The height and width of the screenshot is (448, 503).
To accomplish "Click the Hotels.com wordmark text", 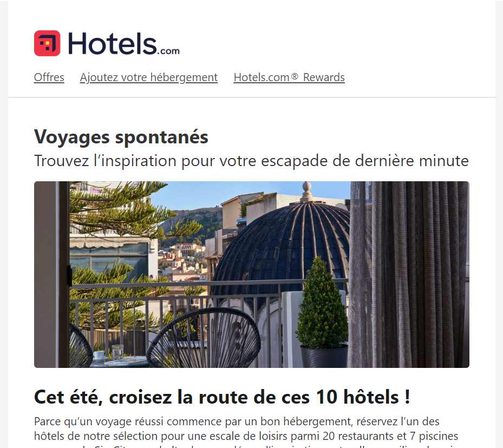I will [123, 43].
